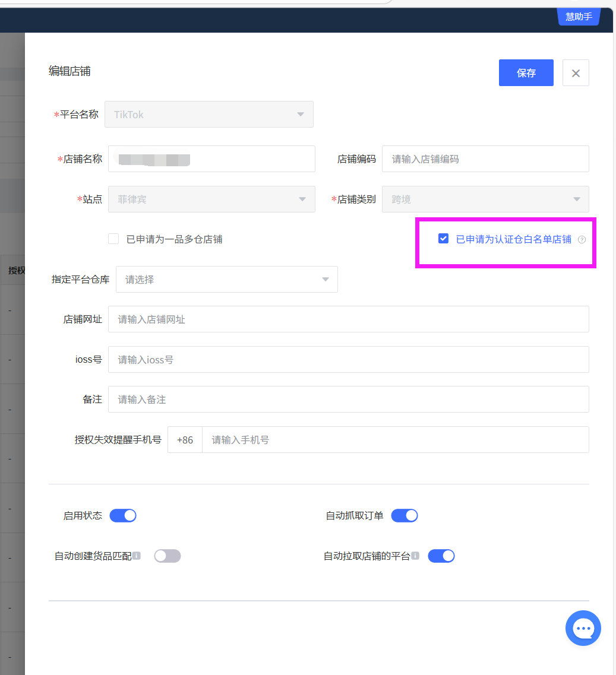This screenshot has width=616, height=675.
Task: Open the chat support bubble icon
Action: [x=583, y=628]
